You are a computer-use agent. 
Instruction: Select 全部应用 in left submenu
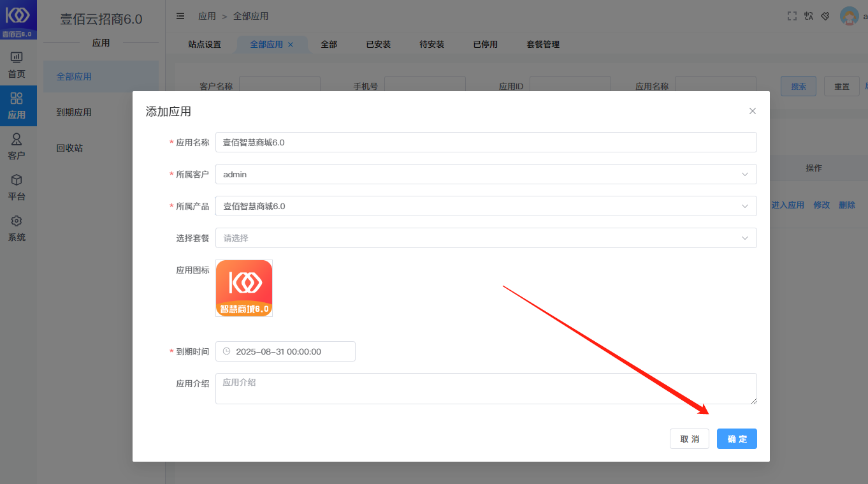pos(101,77)
